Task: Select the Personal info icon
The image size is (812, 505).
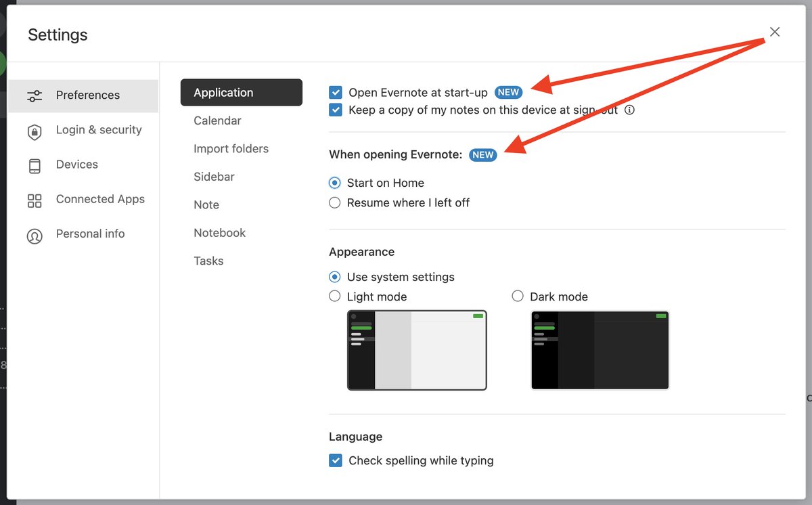Action: pos(35,234)
